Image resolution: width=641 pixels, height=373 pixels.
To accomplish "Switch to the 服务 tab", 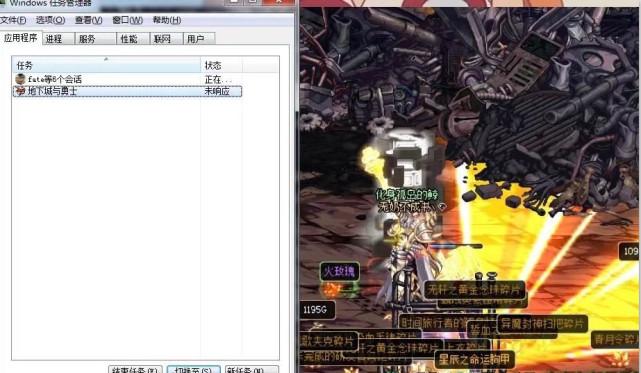I will pos(95,39).
